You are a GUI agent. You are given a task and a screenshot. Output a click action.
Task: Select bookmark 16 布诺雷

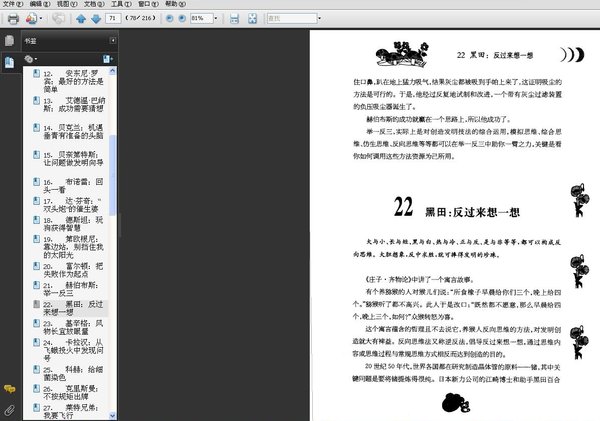(73, 186)
